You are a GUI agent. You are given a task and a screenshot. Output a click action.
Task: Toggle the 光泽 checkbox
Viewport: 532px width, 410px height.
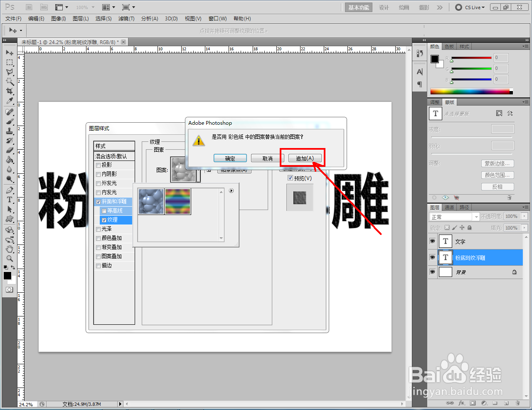[x=99, y=229]
